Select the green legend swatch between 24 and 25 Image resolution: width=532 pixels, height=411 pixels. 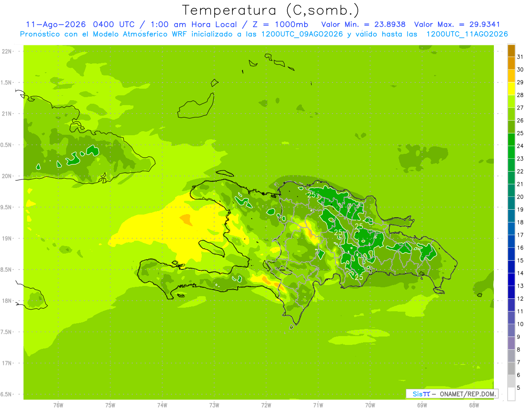tap(511, 139)
